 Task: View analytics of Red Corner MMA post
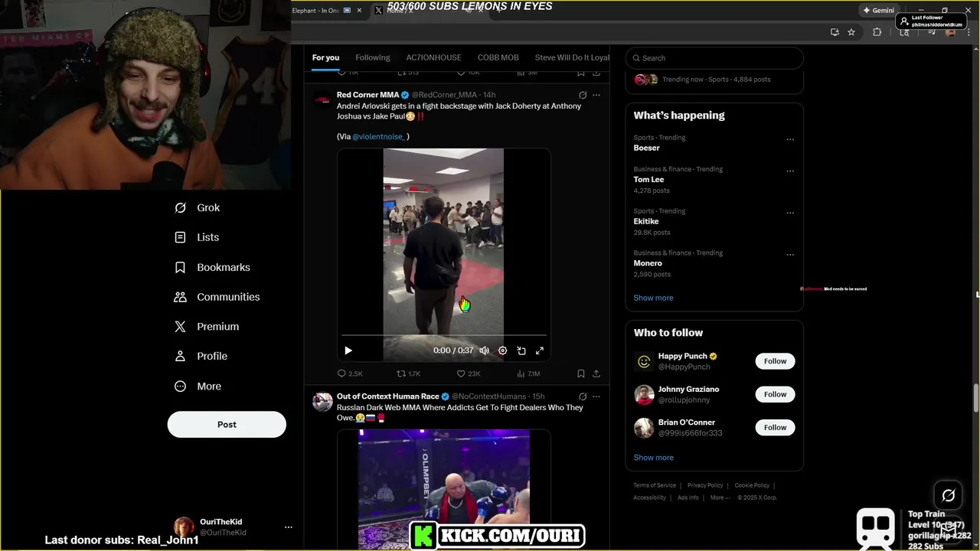pyautogui.click(x=528, y=373)
